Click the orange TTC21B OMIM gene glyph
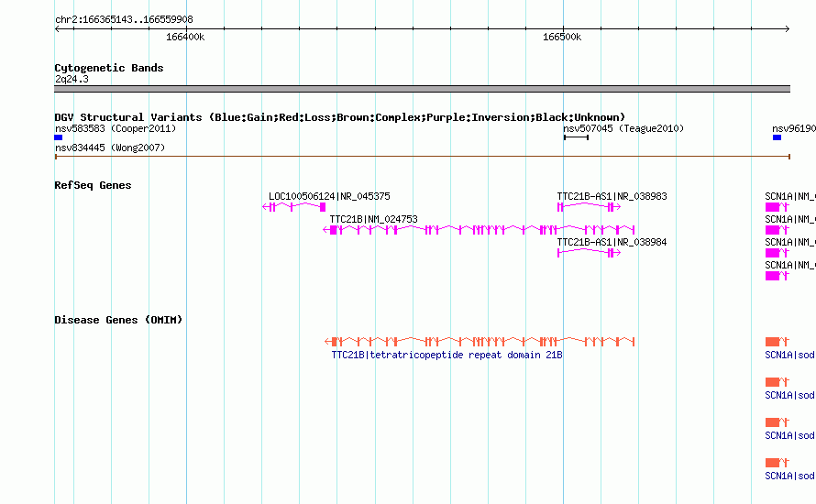Image resolution: width=816 pixels, height=504 pixels. point(480,342)
